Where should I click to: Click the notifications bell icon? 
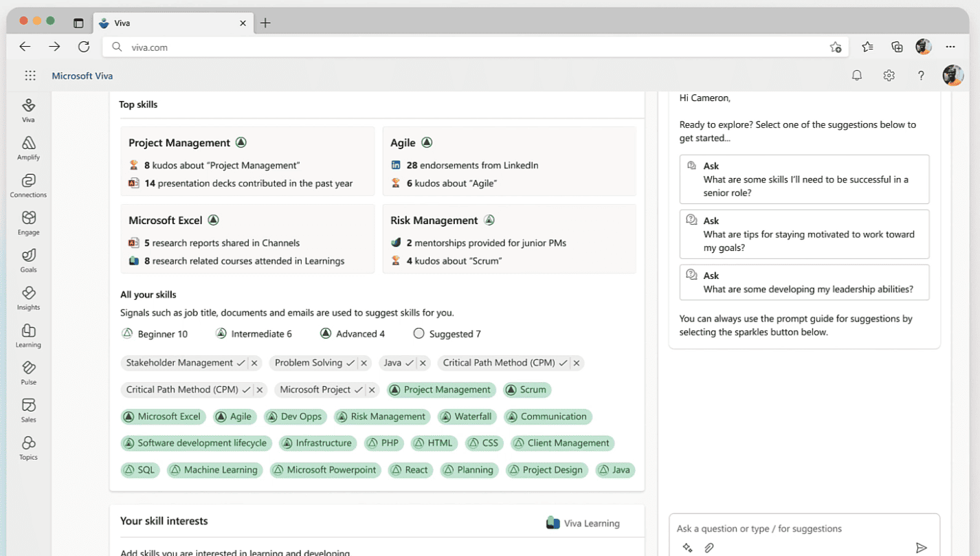pyautogui.click(x=856, y=76)
